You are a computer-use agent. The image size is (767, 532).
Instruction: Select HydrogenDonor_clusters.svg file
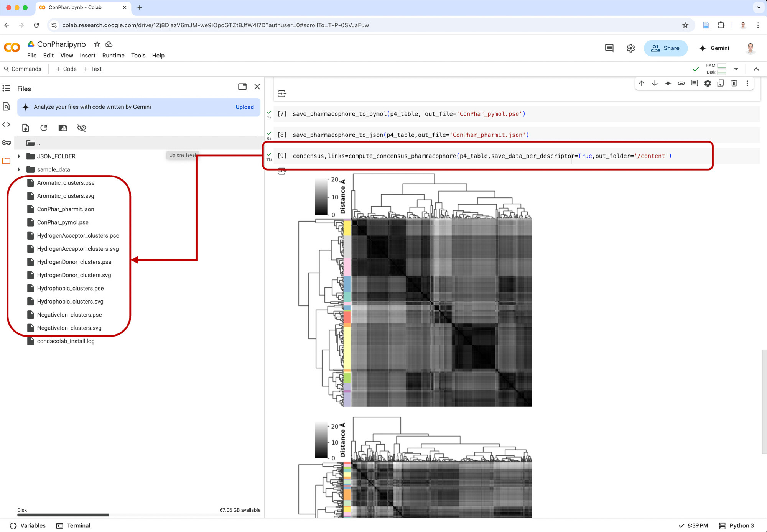(x=74, y=275)
